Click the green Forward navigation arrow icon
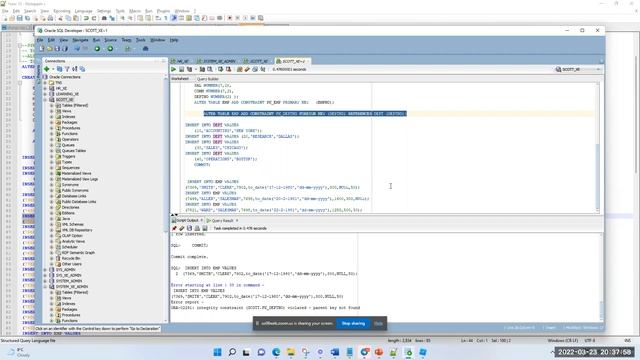 coord(110,49)
